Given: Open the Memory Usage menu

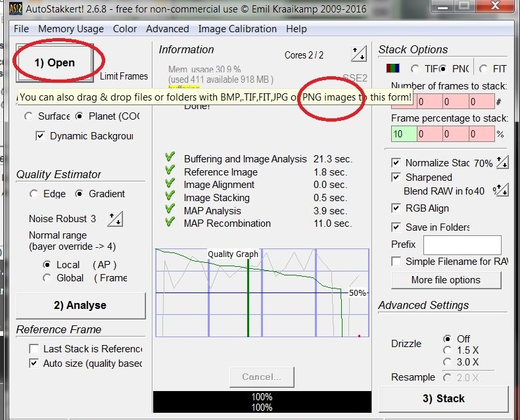Looking at the screenshot, I should coord(70,29).
